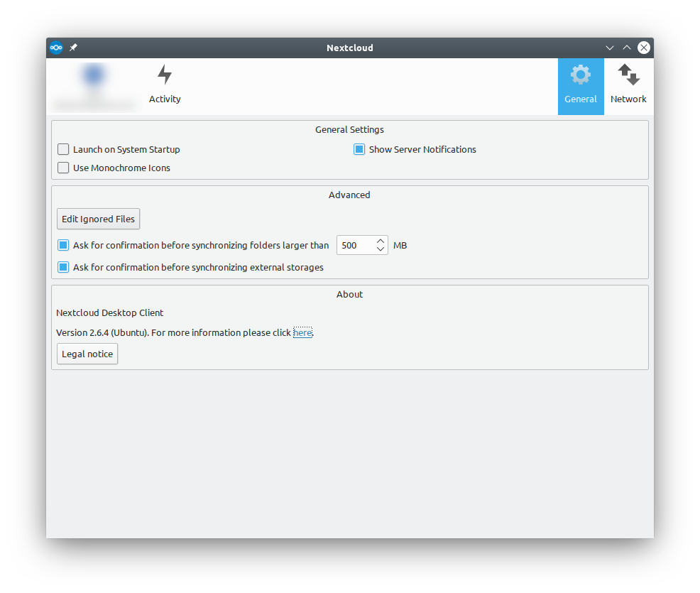
Task: Enable Use Monochrome Icons
Action: click(63, 168)
